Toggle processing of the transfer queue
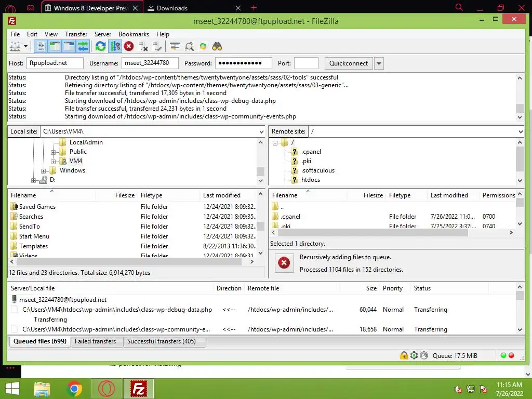Screen dimensions: 532x399 tap(115, 46)
